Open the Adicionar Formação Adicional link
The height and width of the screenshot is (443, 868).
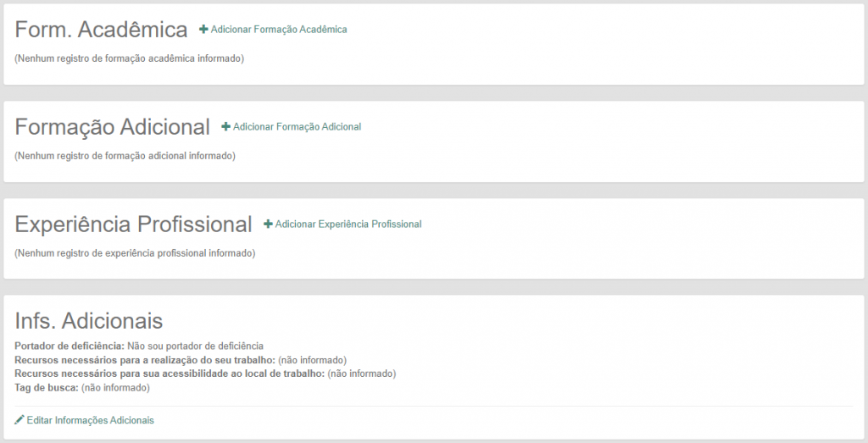pyautogui.click(x=297, y=127)
